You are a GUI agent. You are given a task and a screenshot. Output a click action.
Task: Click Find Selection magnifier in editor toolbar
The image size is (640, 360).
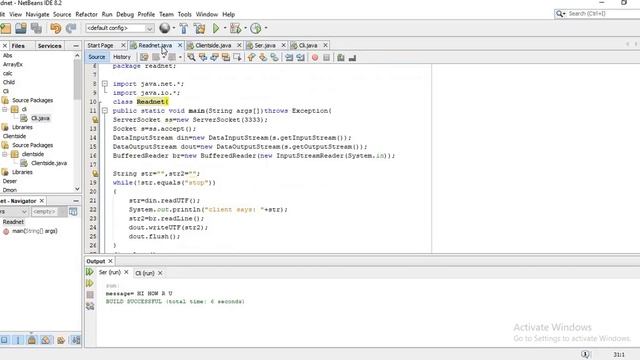pos(191,58)
